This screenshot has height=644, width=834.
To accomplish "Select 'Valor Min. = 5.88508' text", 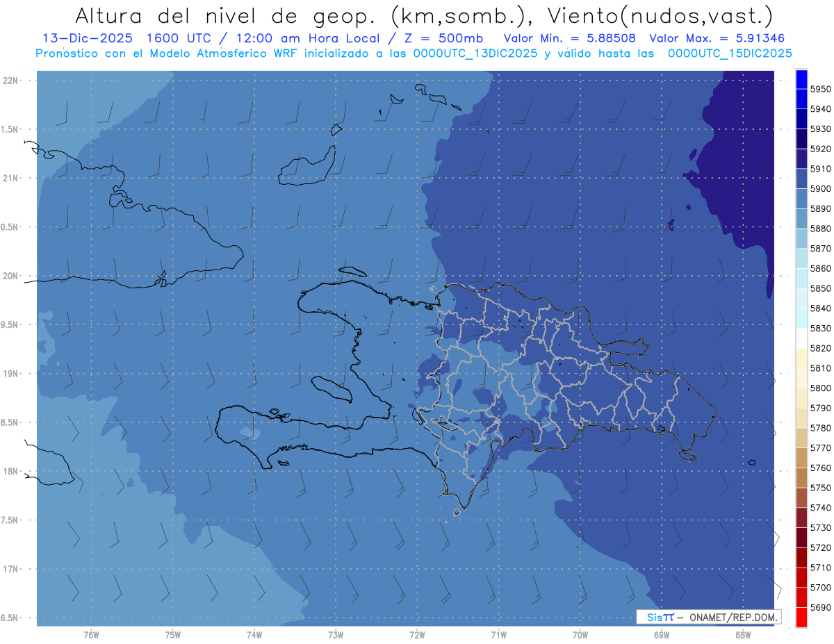I will (x=570, y=38).
